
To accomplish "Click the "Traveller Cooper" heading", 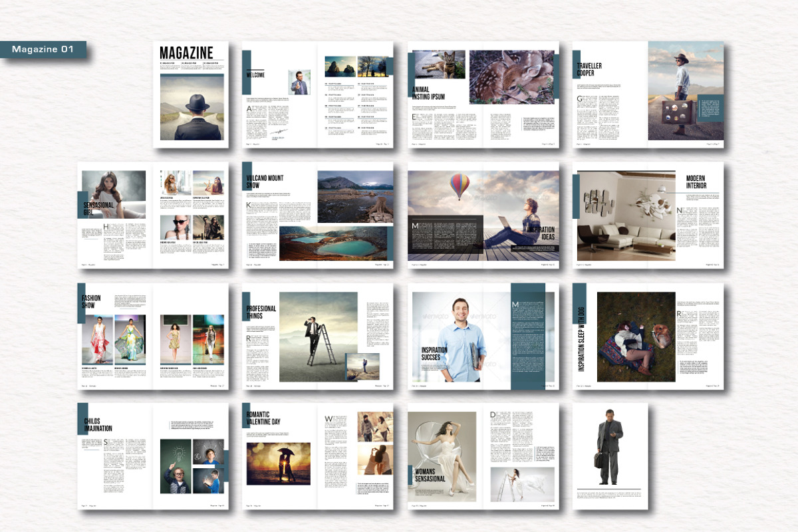I will 590,70.
